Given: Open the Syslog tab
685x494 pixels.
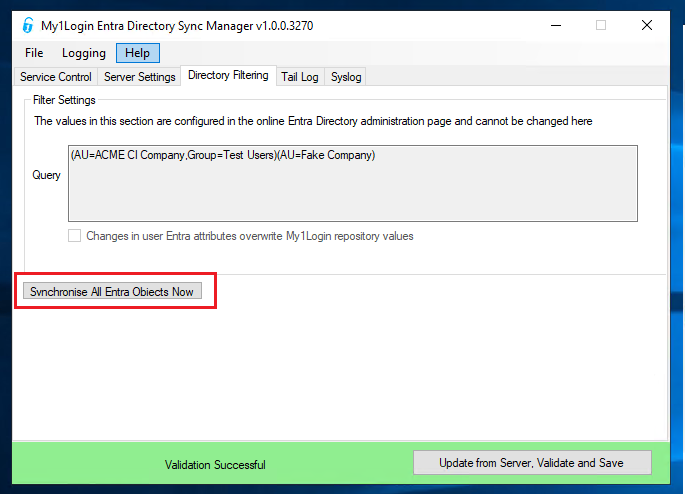Looking at the screenshot, I should tap(346, 77).
